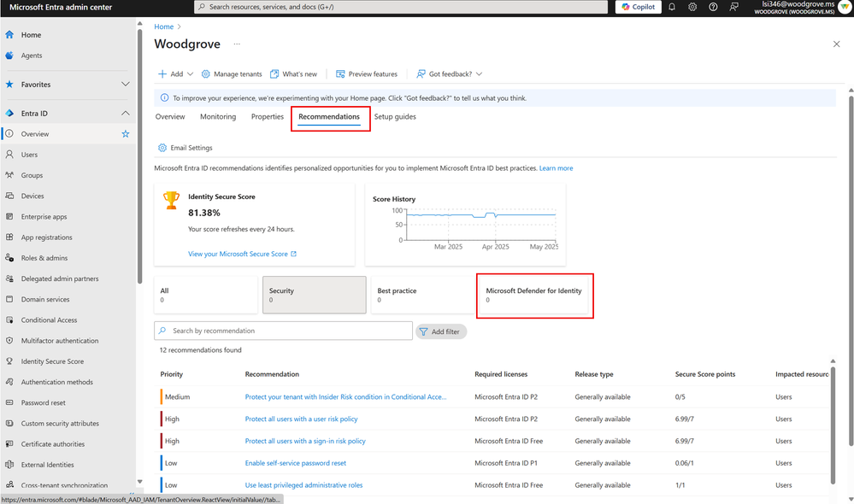This screenshot has width=854, height=504.
Task: Switch to the Properties tab
Action: (268, 116)
